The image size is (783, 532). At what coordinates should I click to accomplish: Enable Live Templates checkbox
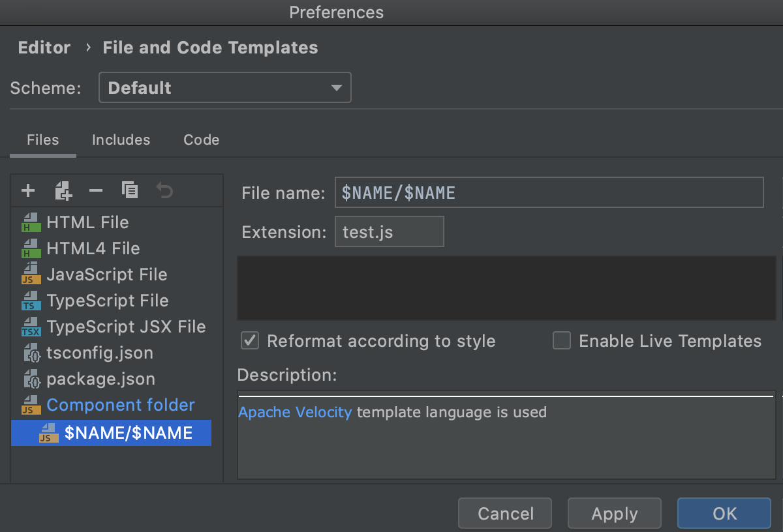[x=562, y=341]
